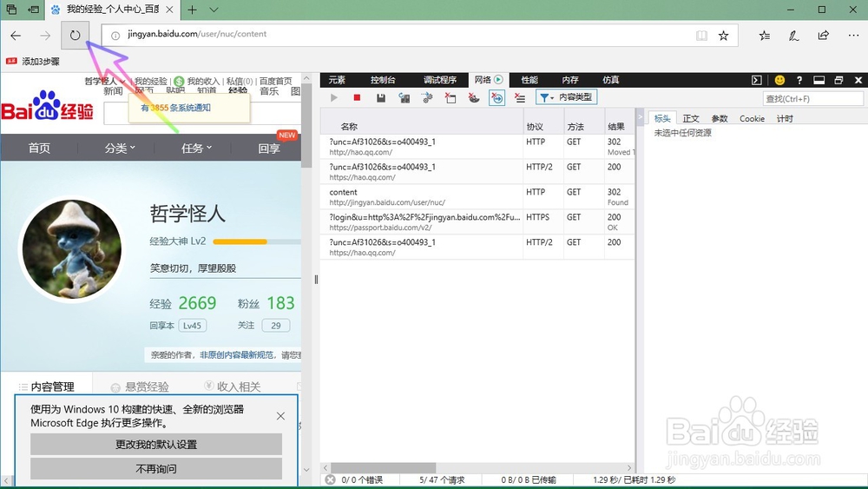Image resolution: width=868 pixels, height=489 pixels.
Task: Collapse the details pane with the arrow expander
Action: 641,117
